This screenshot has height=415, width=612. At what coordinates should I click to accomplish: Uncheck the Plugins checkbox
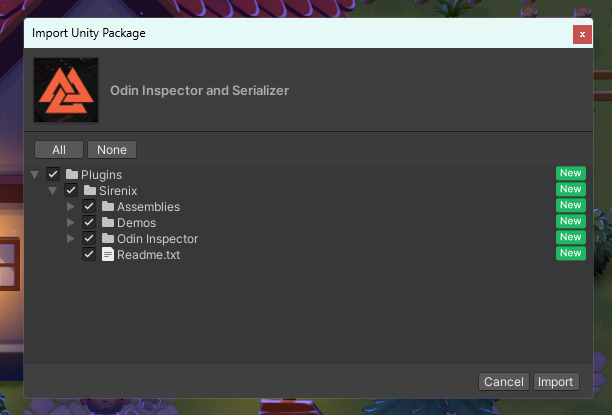[53, 174]
